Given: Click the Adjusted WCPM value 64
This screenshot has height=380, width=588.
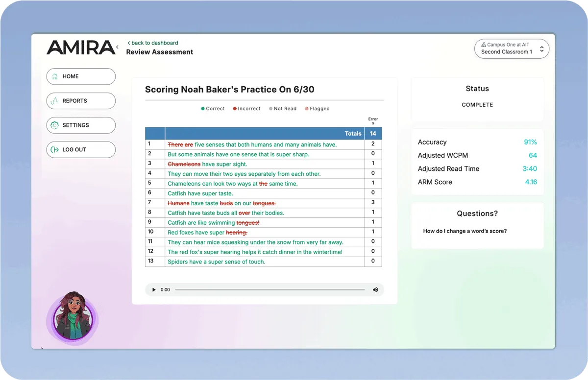Looking at the screenshot, I should [x=533, y=155].
